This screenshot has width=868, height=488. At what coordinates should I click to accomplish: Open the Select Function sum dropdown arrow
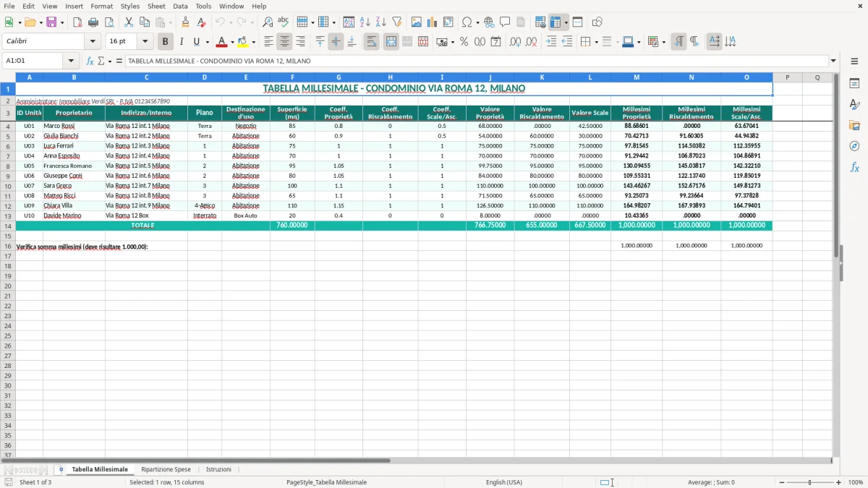coord(109,61)
